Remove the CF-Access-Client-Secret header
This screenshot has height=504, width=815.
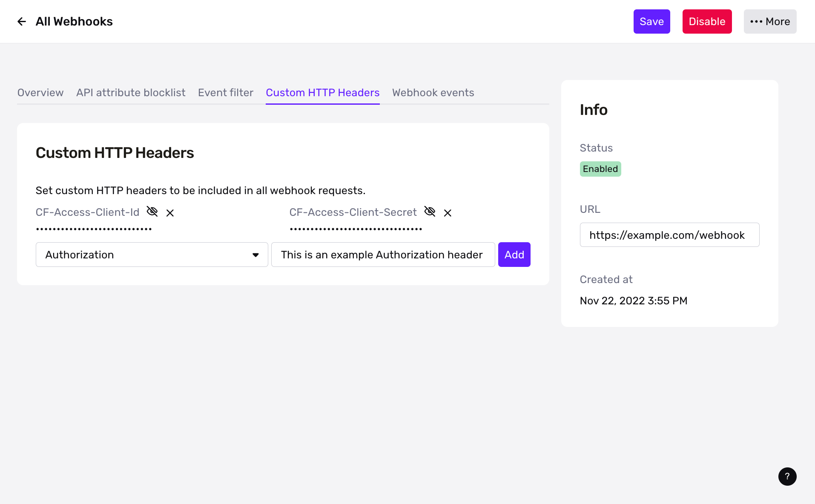click(448, 212)
